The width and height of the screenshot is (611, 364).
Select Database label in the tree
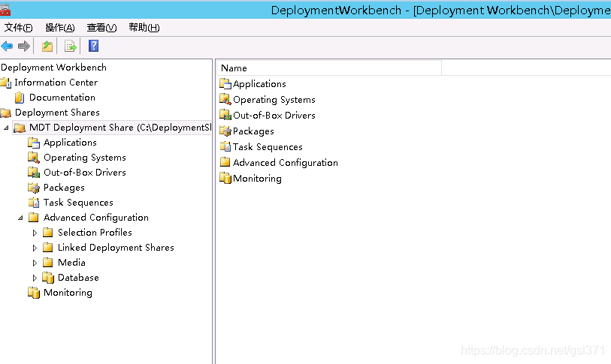click(78, 278)
